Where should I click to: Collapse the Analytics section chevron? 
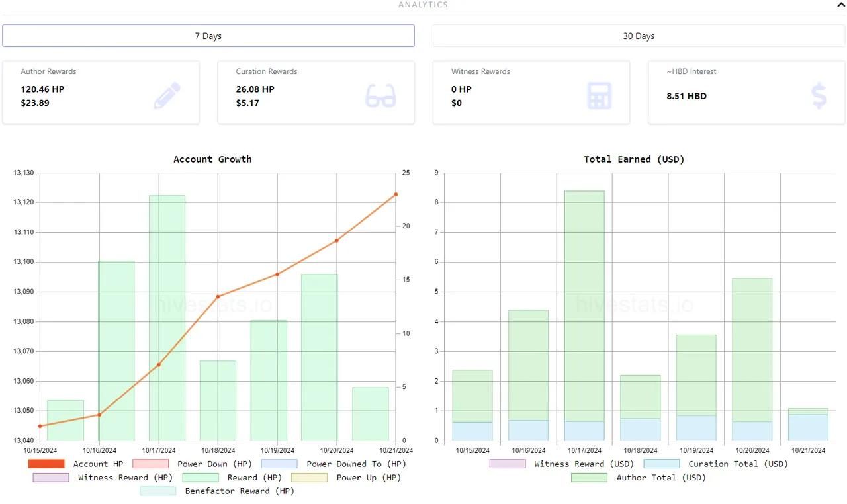tap(841, 5)
